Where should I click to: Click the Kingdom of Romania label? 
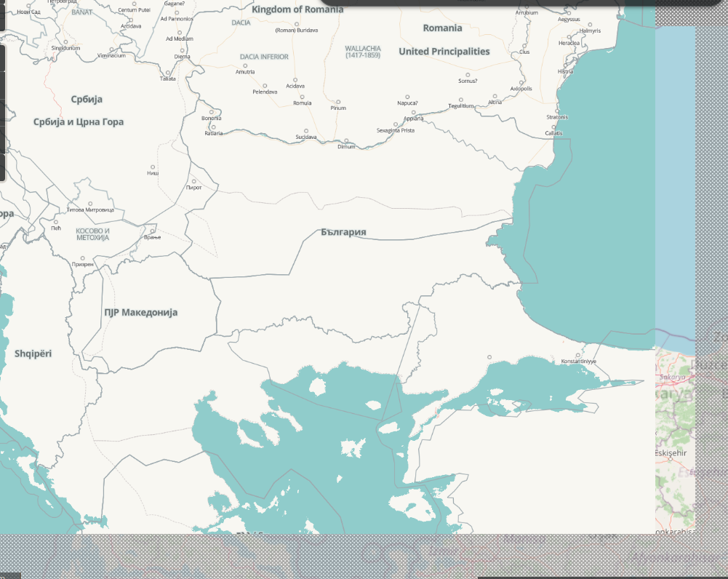tap(298, 10)
